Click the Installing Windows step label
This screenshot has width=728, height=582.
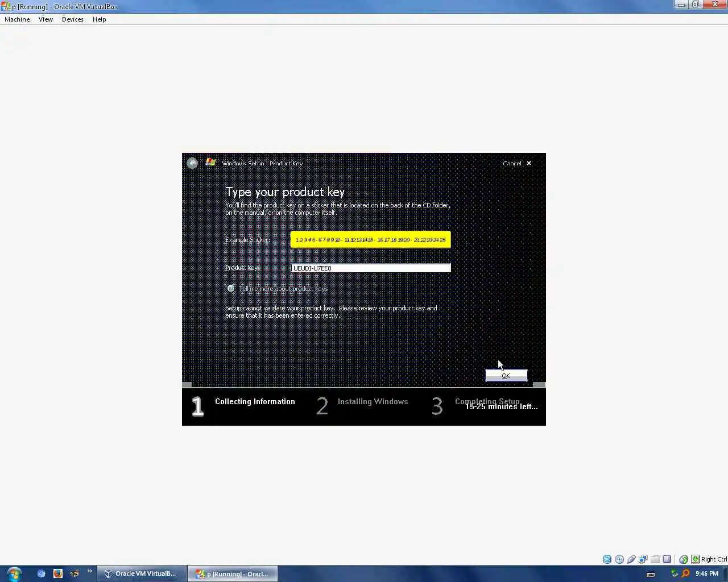pos(373,401)
